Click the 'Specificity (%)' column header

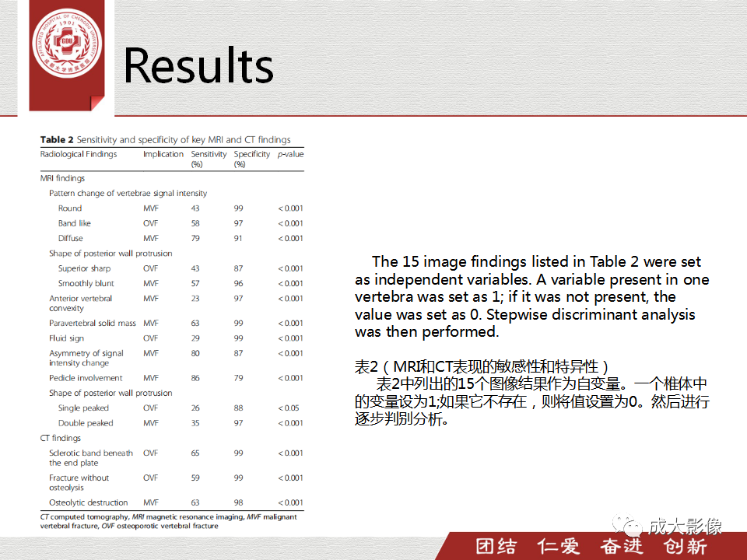[251, 159]
